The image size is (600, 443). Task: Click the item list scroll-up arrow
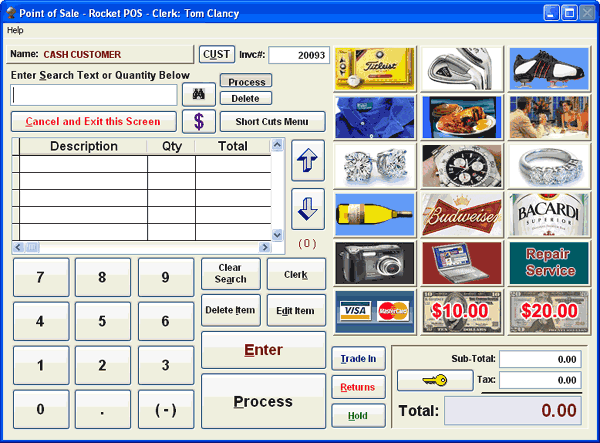[277, 145]
